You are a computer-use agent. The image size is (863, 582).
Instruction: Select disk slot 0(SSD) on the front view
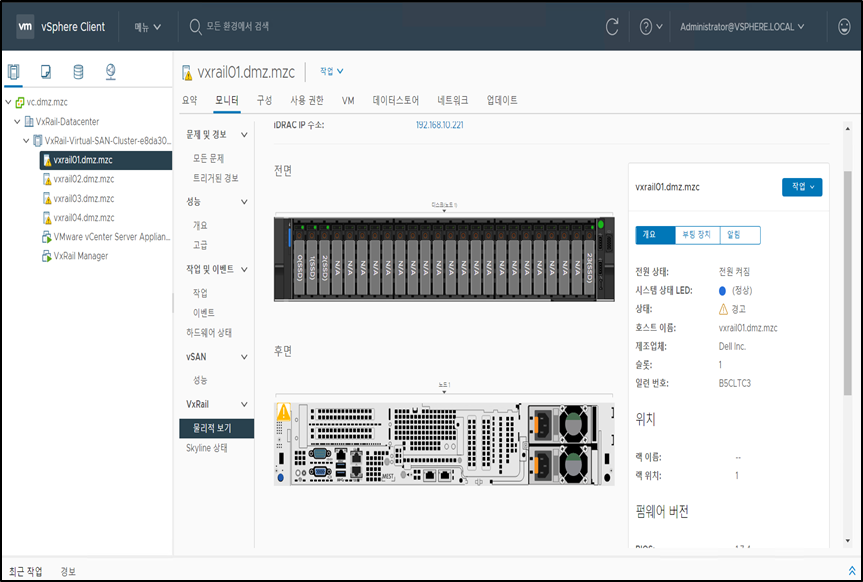click(x=299, y=259)
